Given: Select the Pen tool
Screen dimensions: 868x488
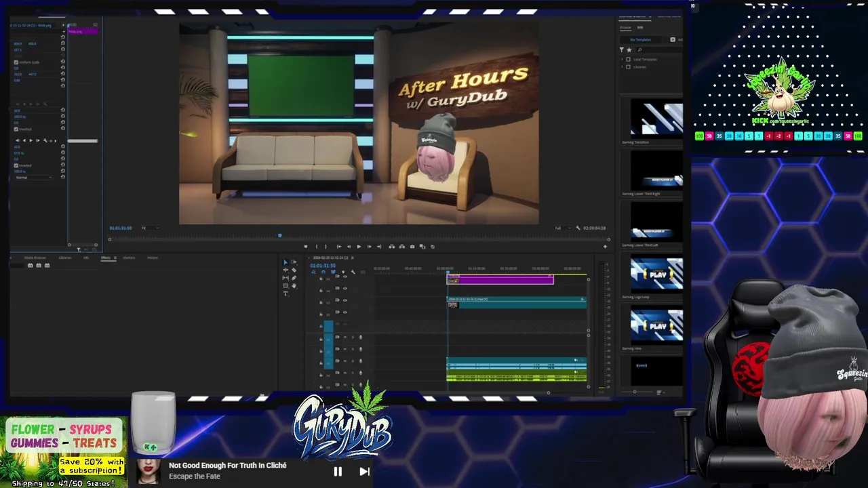Looking at the screenshot, I should pos(294,278).
